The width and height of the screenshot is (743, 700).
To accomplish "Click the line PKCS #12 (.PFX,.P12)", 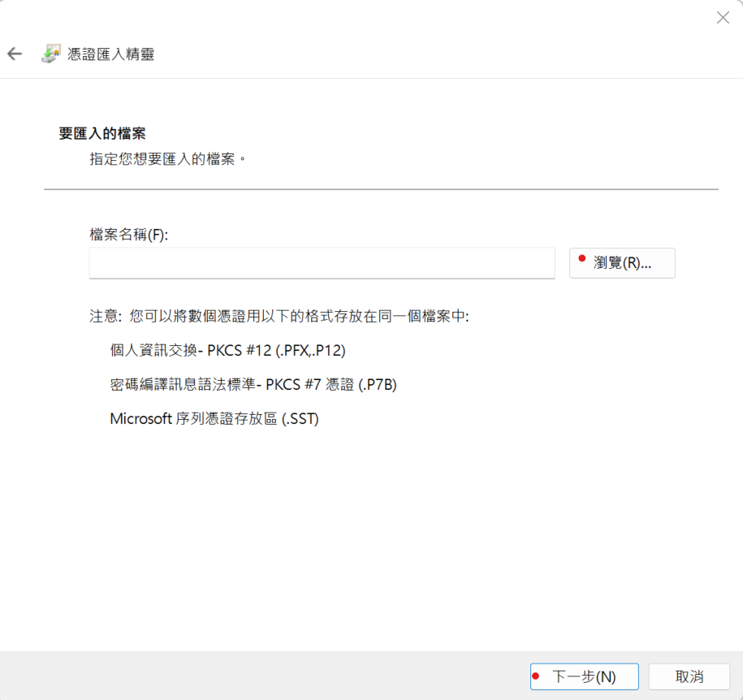I will coord(227,350).
